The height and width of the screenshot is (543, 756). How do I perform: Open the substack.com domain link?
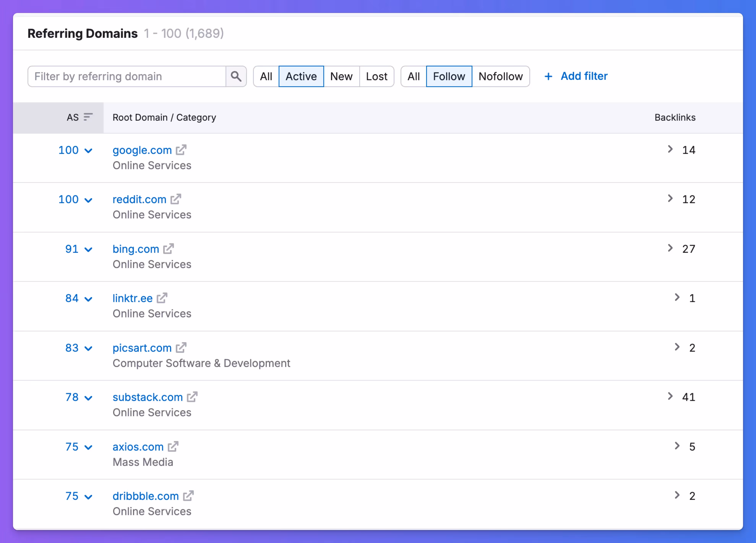point(148,398)
